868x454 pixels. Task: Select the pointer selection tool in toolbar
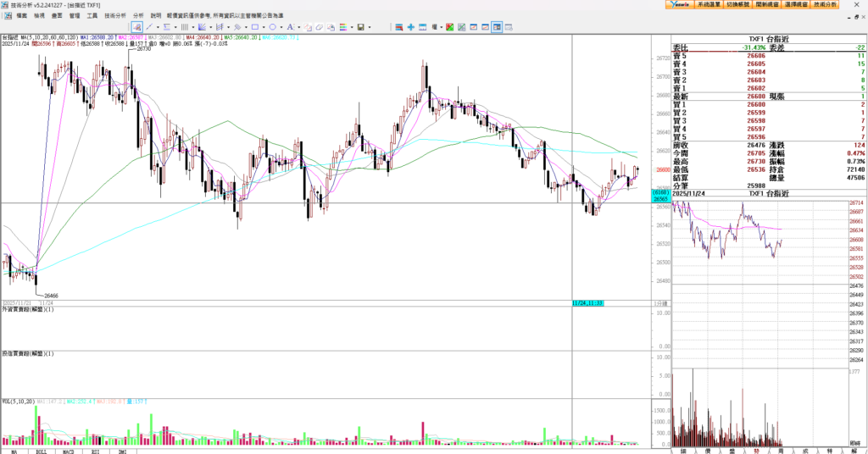pyautogui.click(x=136, y=27)
